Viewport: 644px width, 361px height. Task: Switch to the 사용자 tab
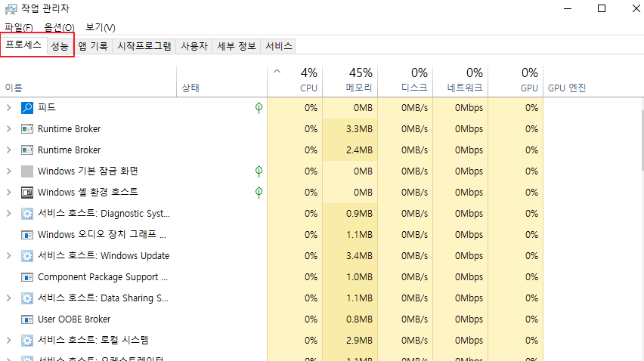[194, 46]
